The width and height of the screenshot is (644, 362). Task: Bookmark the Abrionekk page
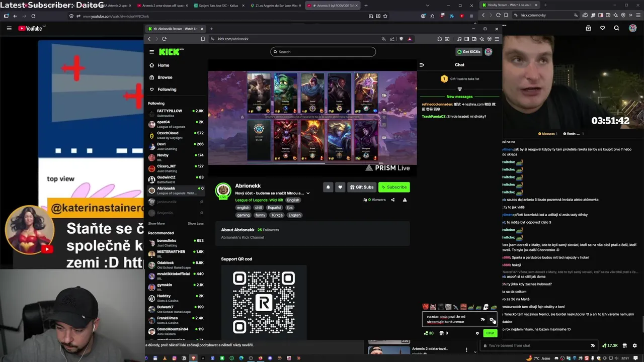tap(203, 39)
